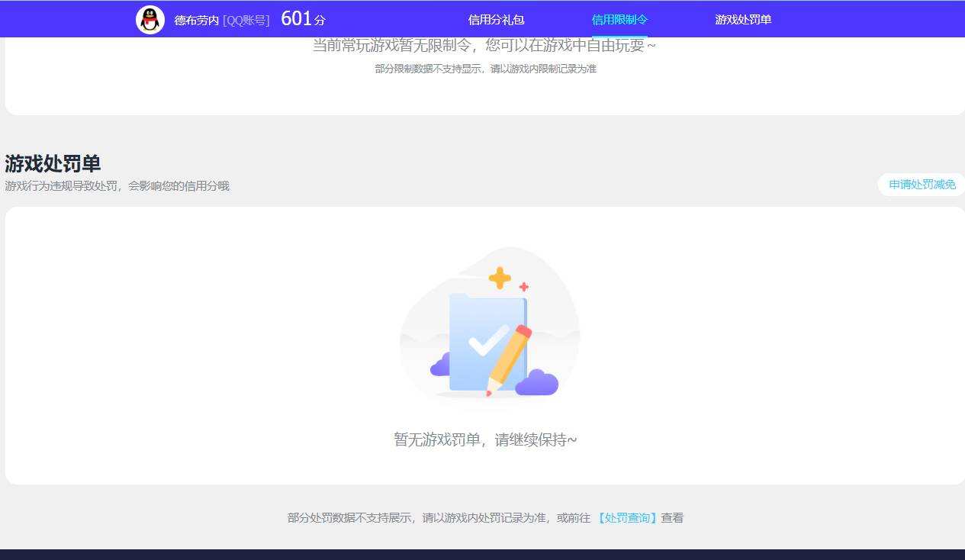Click the 当前常玩游戏暂无限制令 message
Screen dimensions: 965x560
tap(484, 45)
